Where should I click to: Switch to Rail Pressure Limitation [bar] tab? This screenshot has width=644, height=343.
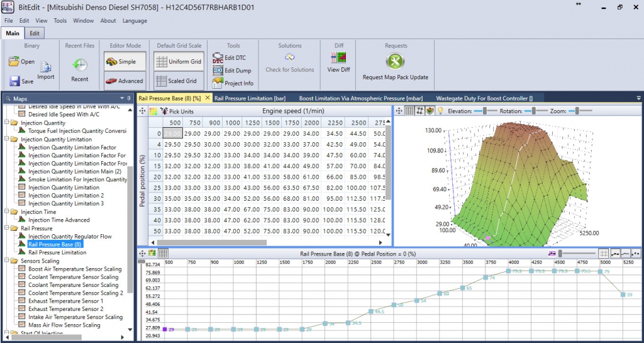250,98
